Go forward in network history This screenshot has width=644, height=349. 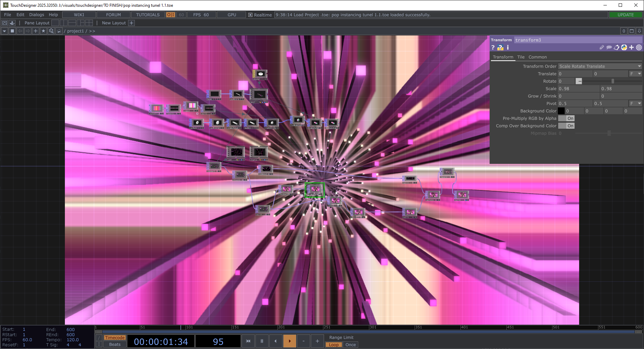click(x=28, y=31)
